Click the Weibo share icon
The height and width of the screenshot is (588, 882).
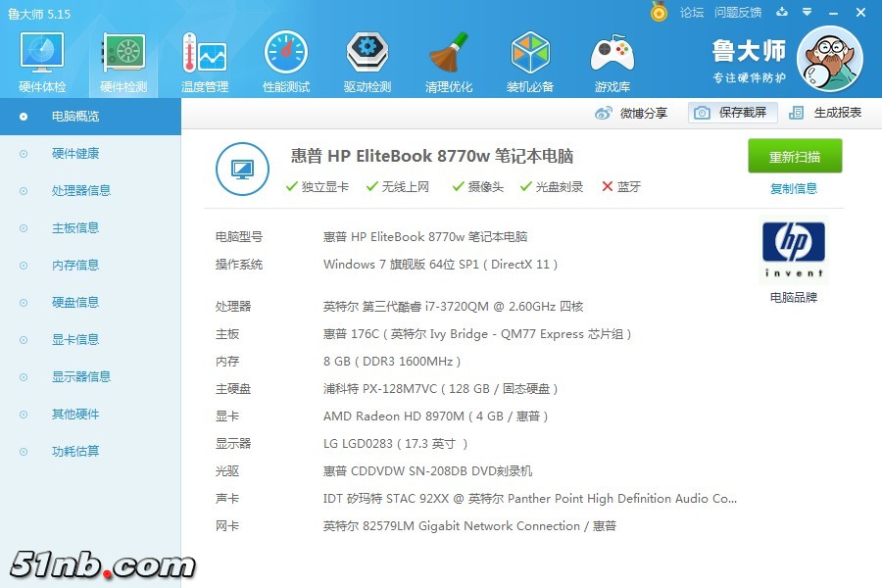603,113
